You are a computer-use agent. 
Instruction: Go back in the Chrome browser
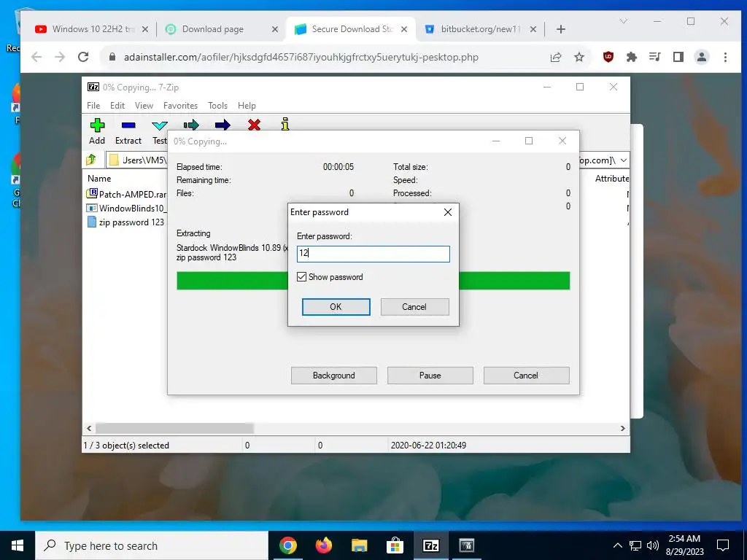click(36, 57)
